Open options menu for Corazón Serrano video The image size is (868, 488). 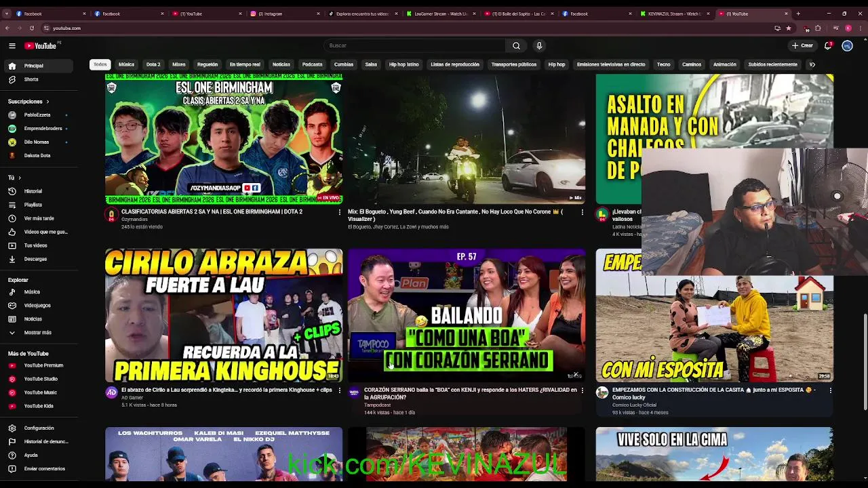tap(582, 390)
